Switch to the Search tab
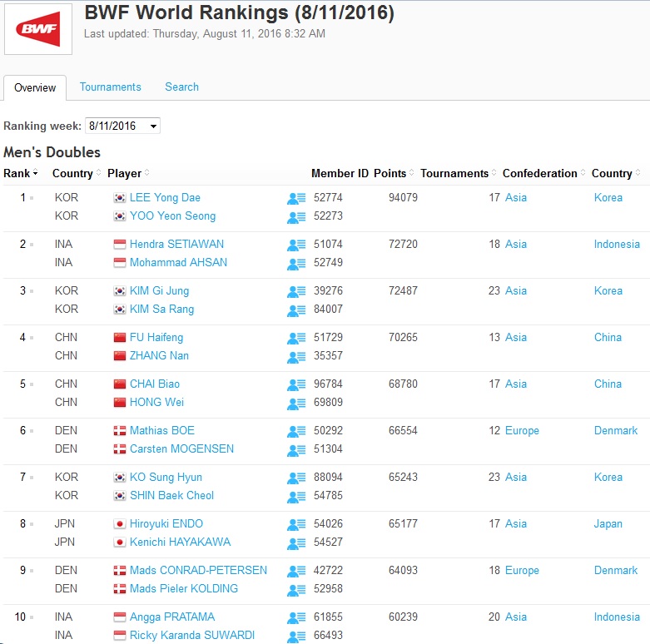 (181, 87)
